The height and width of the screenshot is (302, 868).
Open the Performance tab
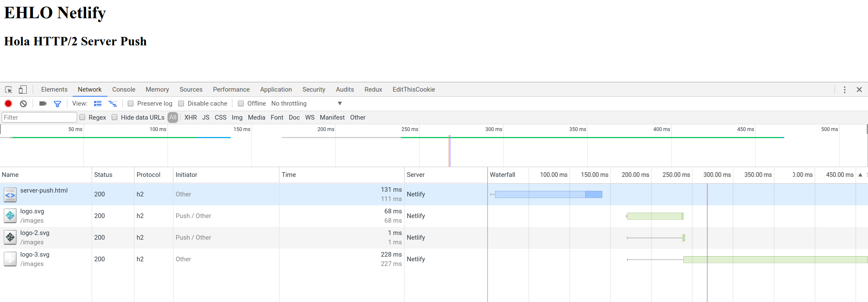click(231, 89)
